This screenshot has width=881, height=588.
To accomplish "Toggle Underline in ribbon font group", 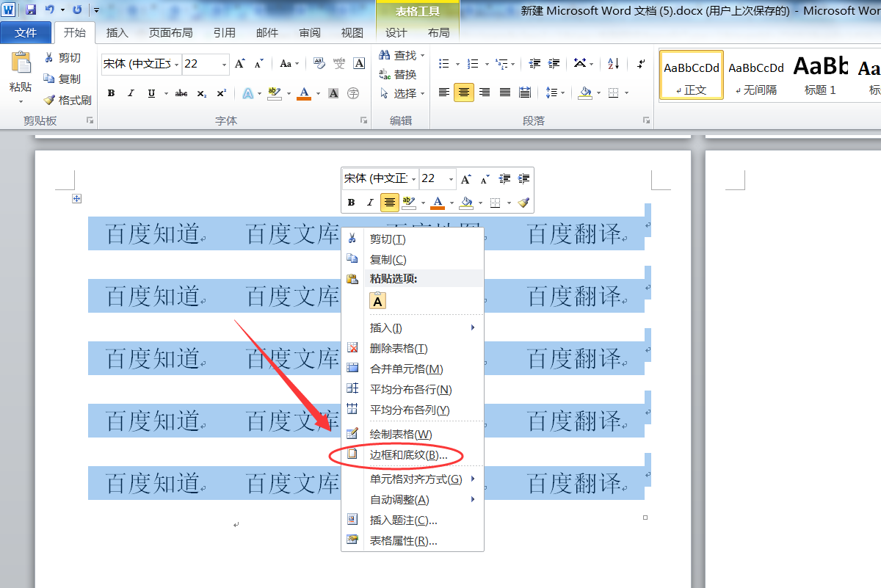I will 151,93.
